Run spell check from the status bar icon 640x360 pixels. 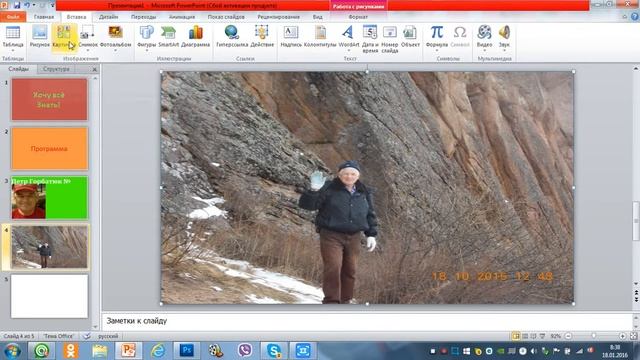click(x=87, y=336)
